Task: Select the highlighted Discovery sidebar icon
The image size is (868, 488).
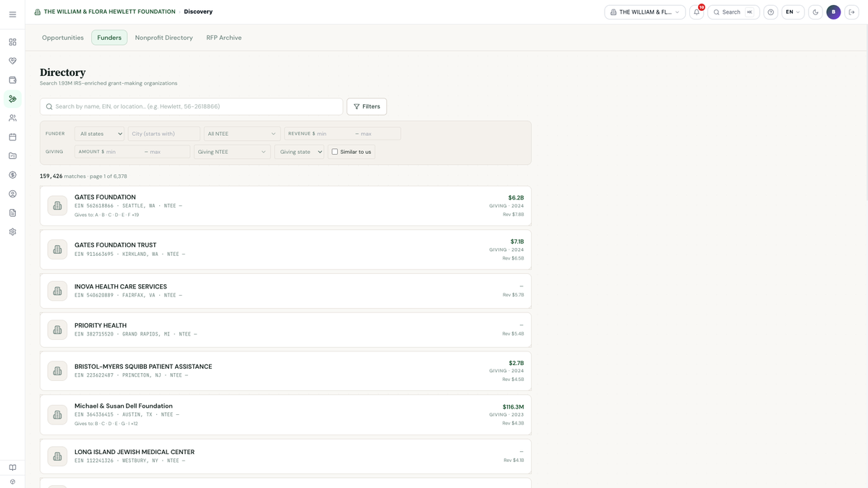Action: pyautogui.click(x=12, y=99)
